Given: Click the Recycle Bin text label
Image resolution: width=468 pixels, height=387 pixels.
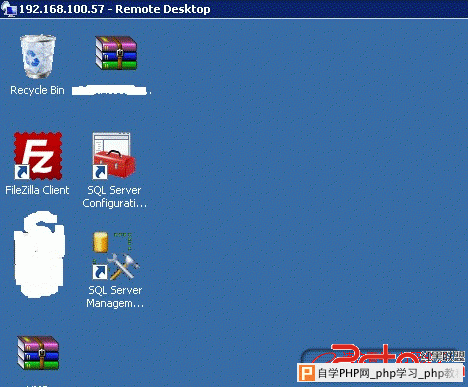Looking at the screenshot, I should tap(37, 90).
